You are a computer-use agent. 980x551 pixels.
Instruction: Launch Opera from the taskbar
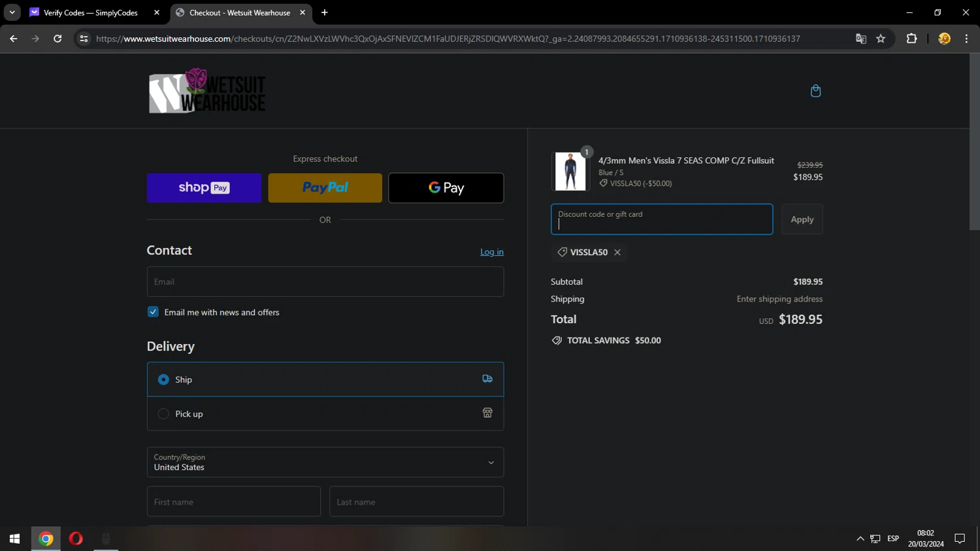[76, 539]
